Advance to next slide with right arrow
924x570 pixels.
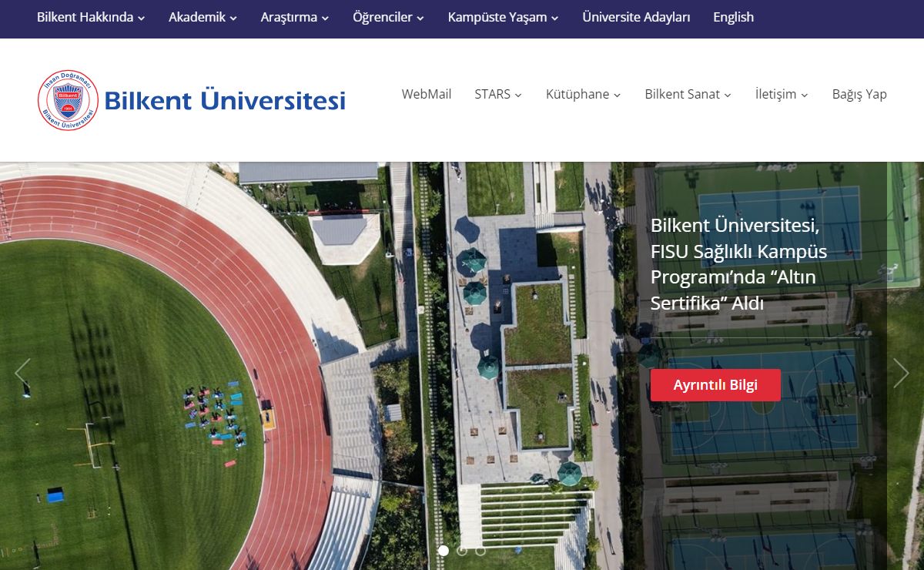click(x=901, y=373)
